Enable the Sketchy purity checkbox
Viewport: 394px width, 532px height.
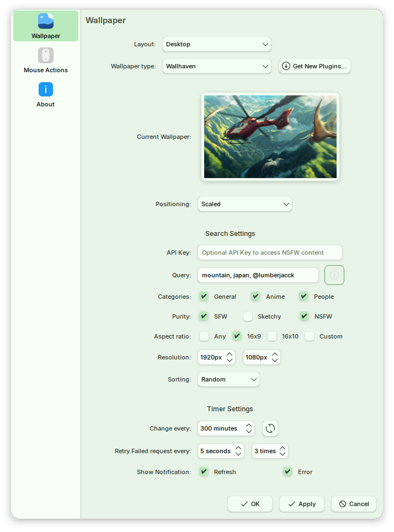(x=248, y=316)
